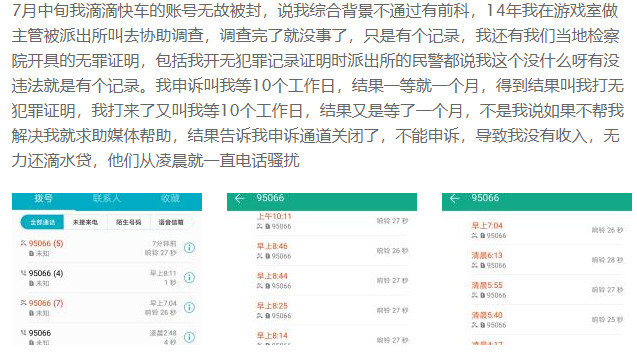The height and width of the screenshot is (363, 637).
Task: Click SIM icon under 95066 (5) entry
Action: click(x=32, y=253)
